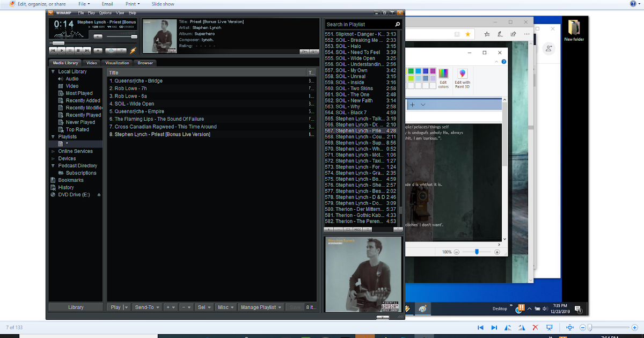Switch to the Visualization tab
Screen dimensions: 644x338
[x=117, y=63]
